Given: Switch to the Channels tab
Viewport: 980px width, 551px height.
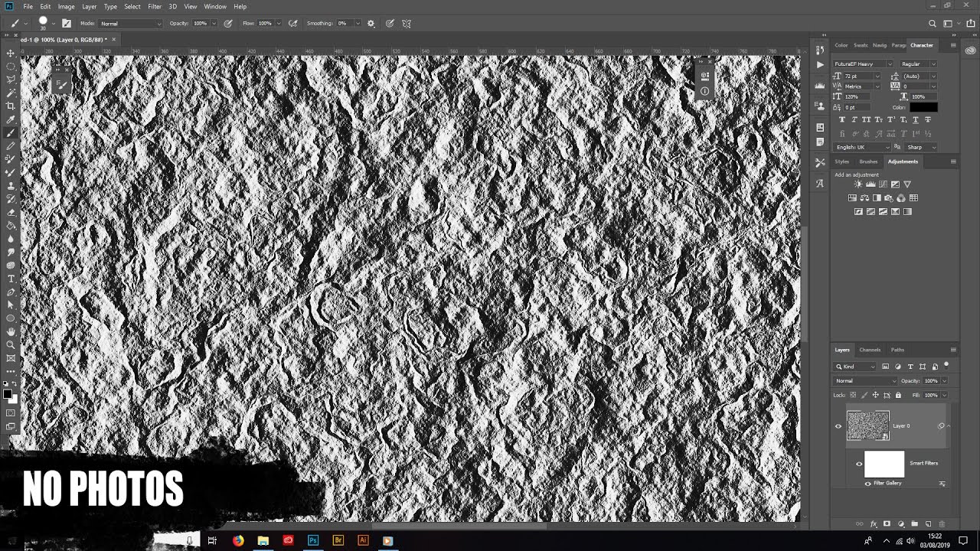Looking at the screenshot, I should coord(870,350).
